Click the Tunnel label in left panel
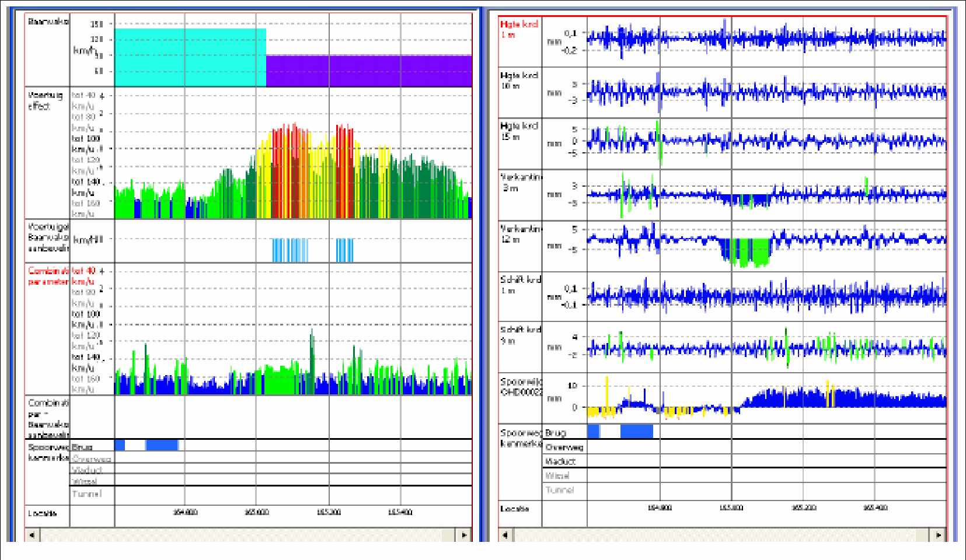This screenshot has height=560, width=966. point(86,494)
